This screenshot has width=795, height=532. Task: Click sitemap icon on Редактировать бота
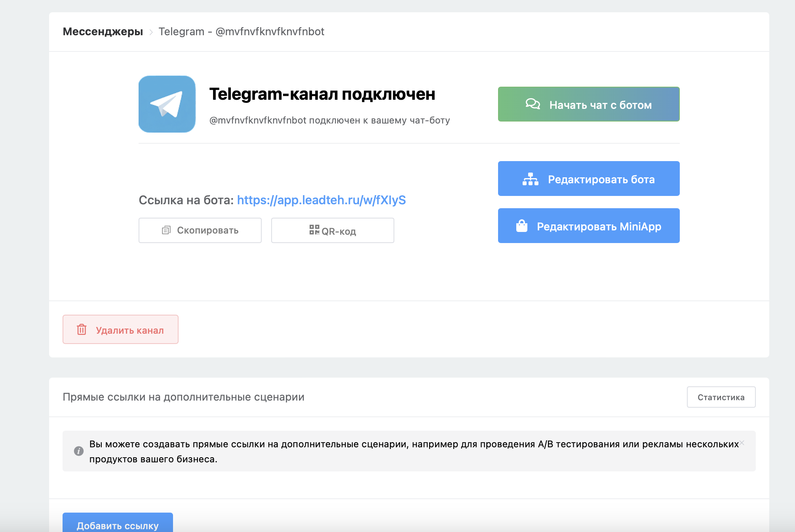pyautogui.click(x=531, y=179)
